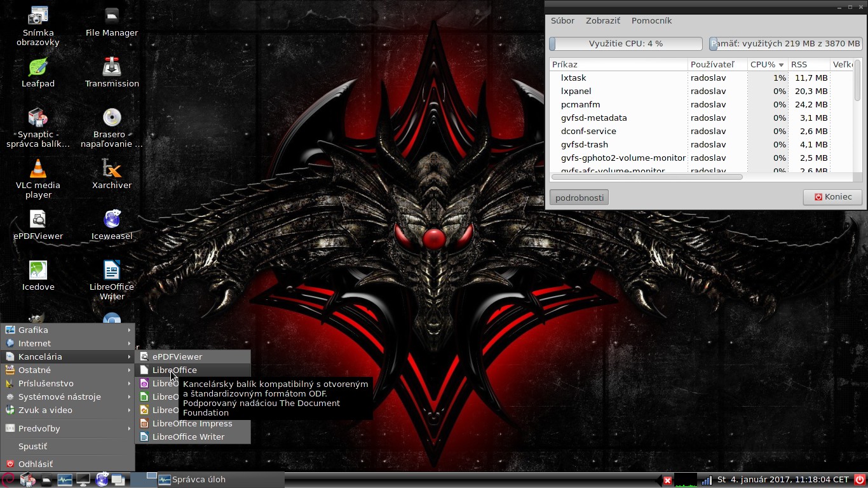Click the process list horizontal scrollbar
Image resolution: width=868 pixels, height=488 pixels.
646,177
